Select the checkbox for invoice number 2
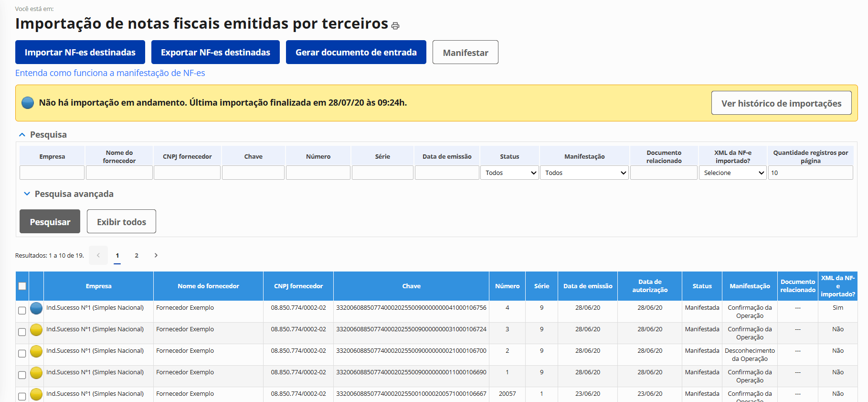The height and width of the screenshot is (402, 868). (22, 354)
